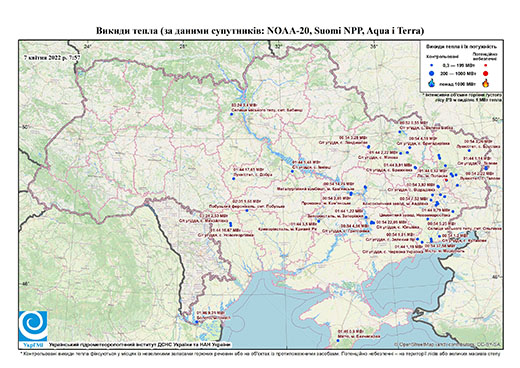Click the orange flame legend icon
Viewport: 520px width, 368px height.
(x=486, y=83)
